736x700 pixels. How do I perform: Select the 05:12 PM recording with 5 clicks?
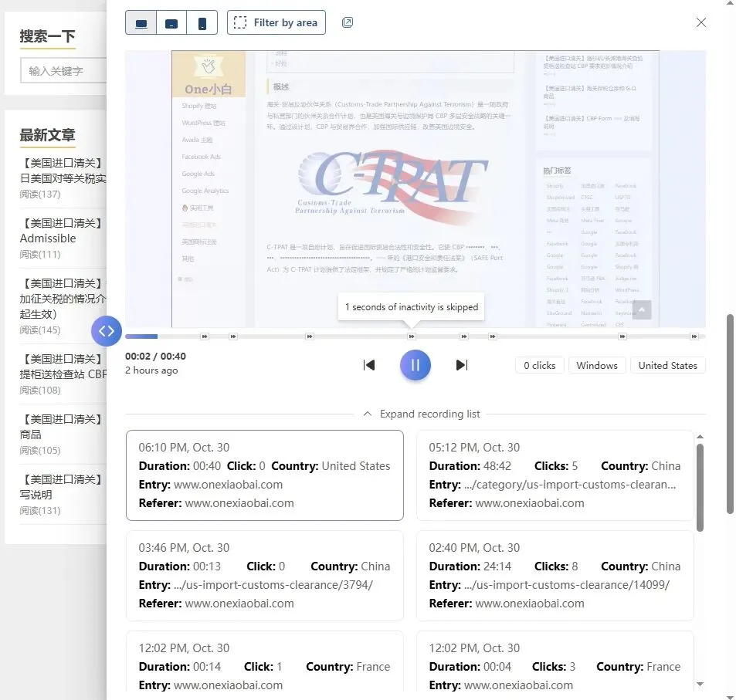pyautogui.click(x=555, y=475)
